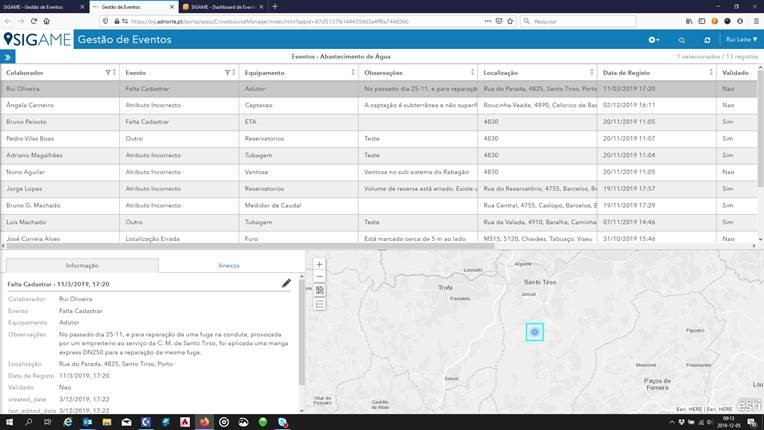Image resolution: width=764 pixels, height=430 pixels.
Task: Click the selected event marker on map
Action: coord(535,332)
